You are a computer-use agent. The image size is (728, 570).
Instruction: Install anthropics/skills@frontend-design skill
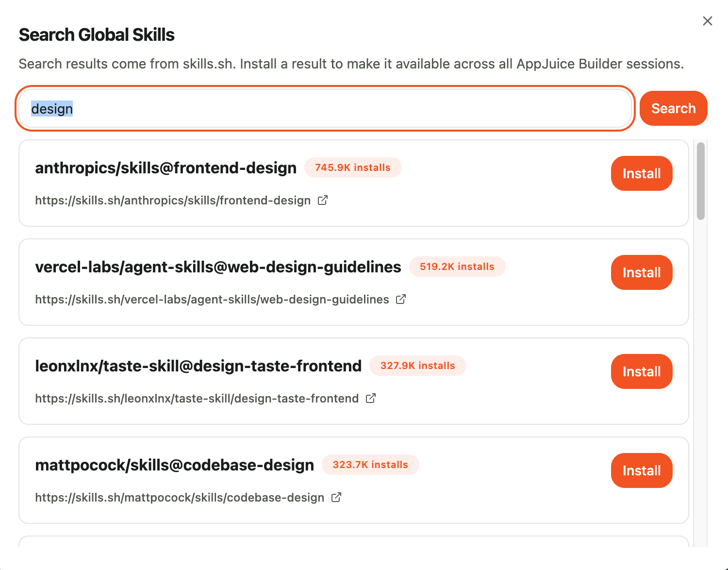click(642, 173)
